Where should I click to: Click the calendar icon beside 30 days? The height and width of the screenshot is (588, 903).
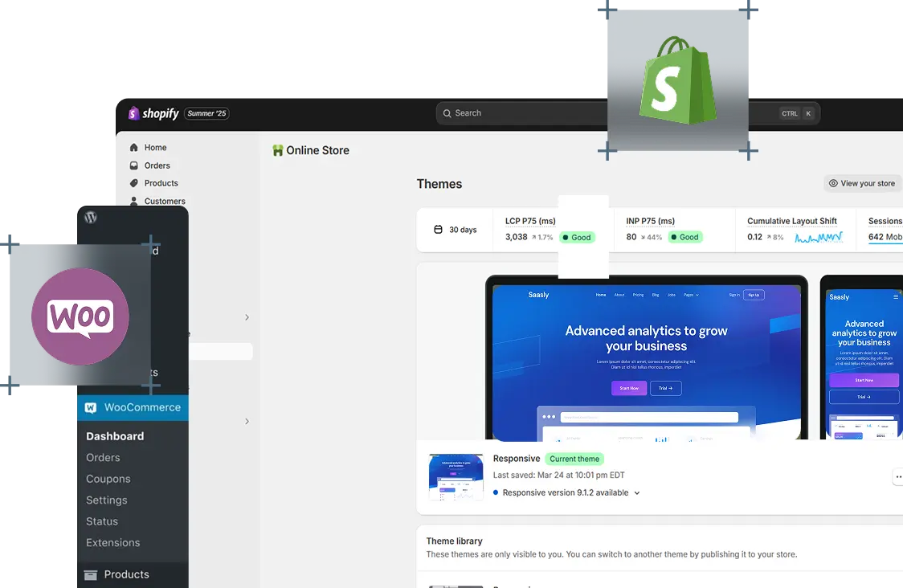(x=438, y=230)
